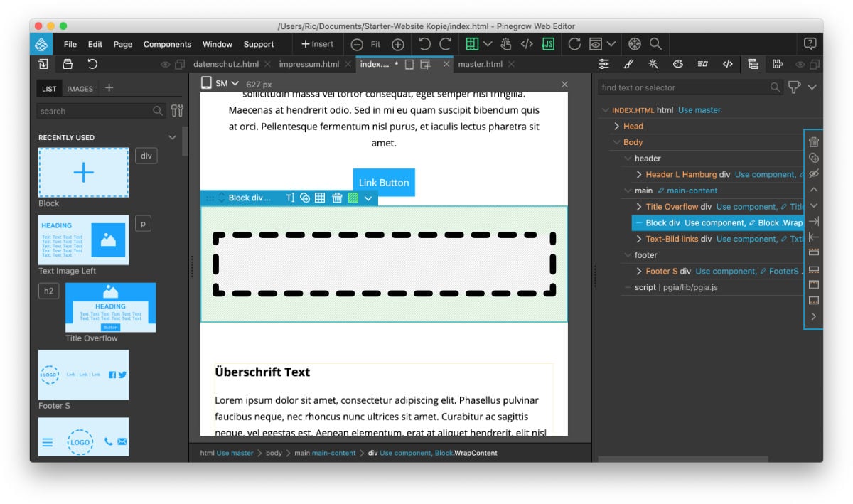The image size is (853, 504).
Task: Collapse the RECENTLY USED section
Action: (x=171, y=137)
